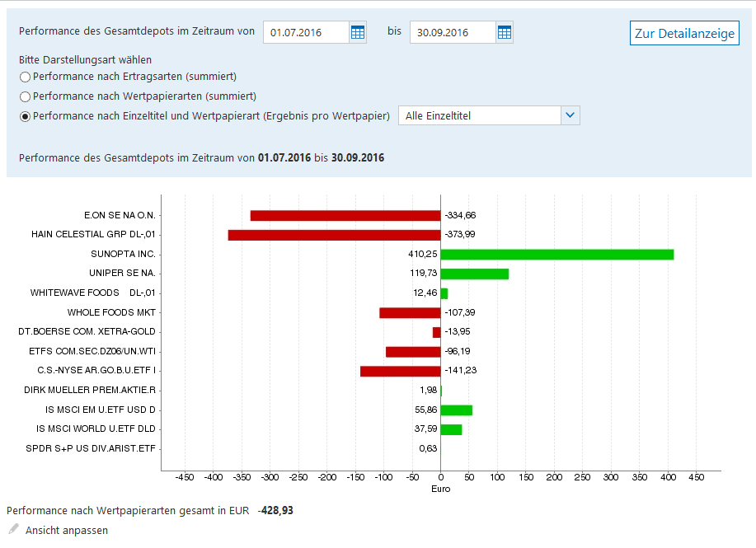Image resolution: width=756 pixels, height=548 pixels.
Task: Click the value 55,86
Action: tap(425, 410)
